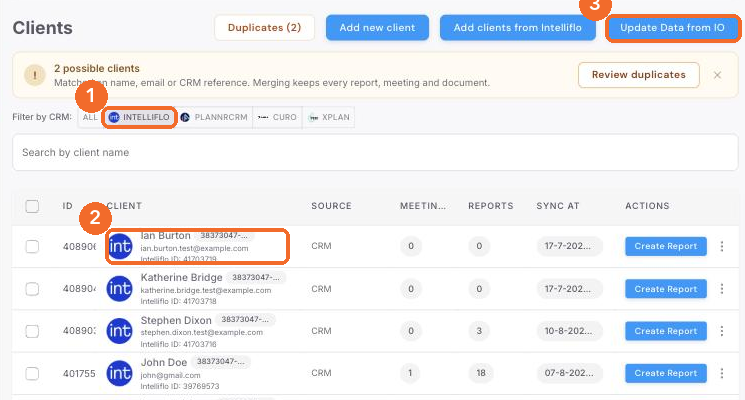The height and width of the screenshot is (400, 745).
Task: Tick the checkbox for Katherine Bridge row
Action: [x=32, y=289]
